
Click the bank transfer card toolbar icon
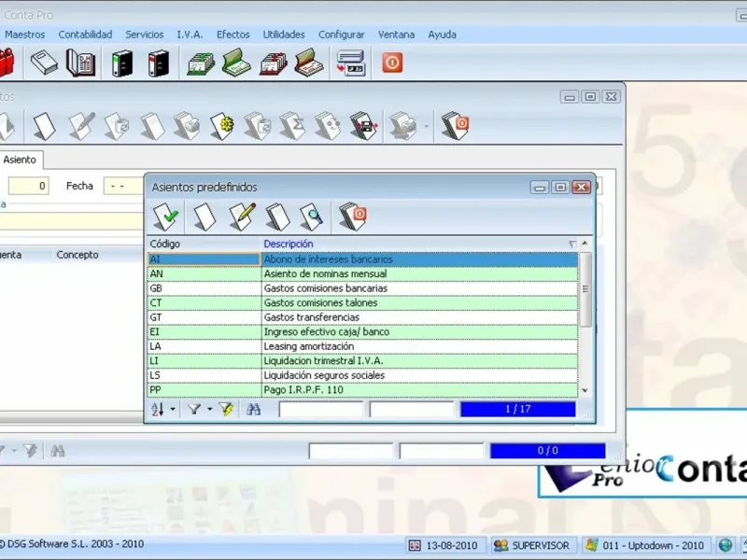coord(351,63)
